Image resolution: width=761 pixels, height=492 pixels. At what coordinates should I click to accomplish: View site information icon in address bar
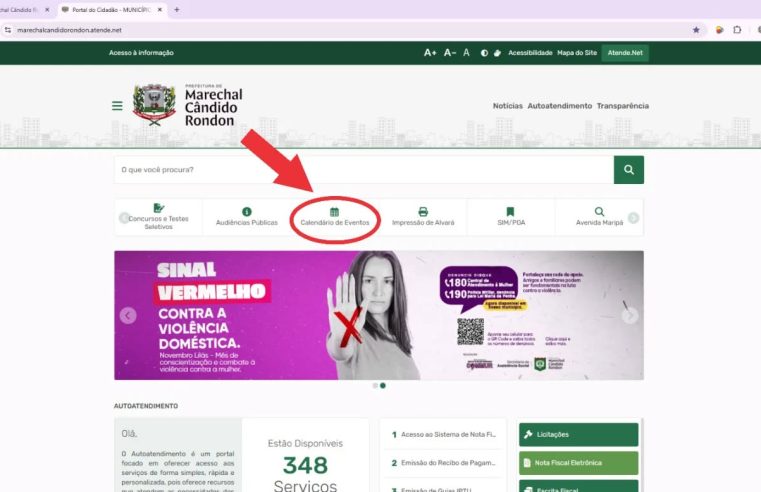[x=8, y=30]
